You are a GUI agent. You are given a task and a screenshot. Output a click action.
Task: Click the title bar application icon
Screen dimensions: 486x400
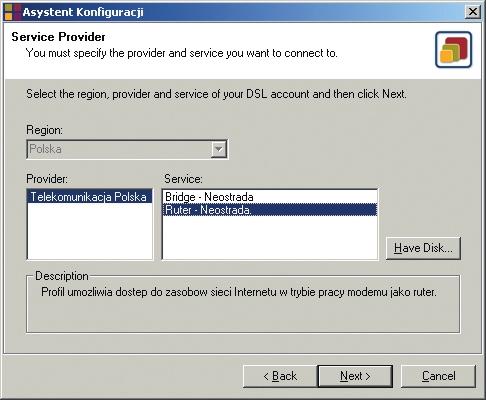click(x=12, y=12)
